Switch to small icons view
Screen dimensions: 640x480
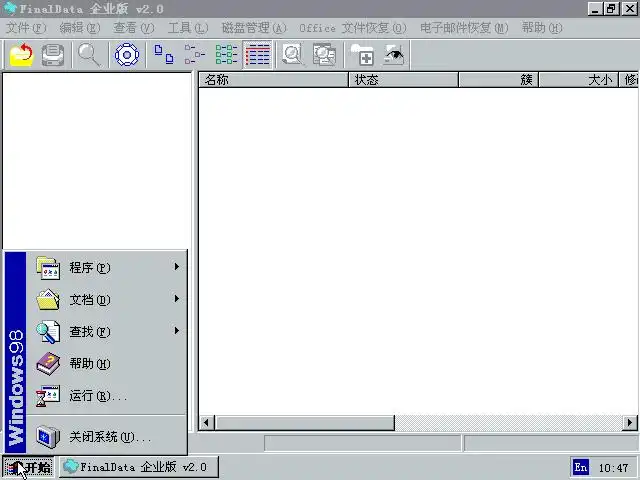tap(195, 54)
